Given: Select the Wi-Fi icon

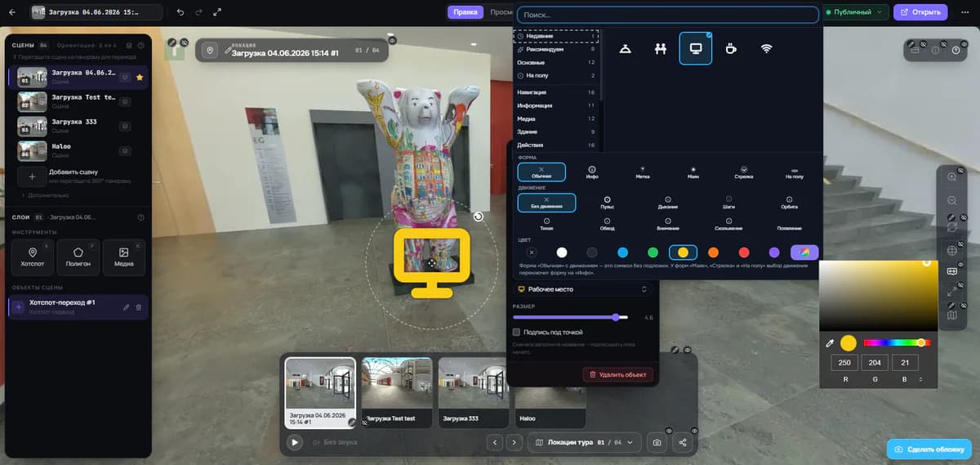Looking at the screenshot, I should [x=766, y=48].
